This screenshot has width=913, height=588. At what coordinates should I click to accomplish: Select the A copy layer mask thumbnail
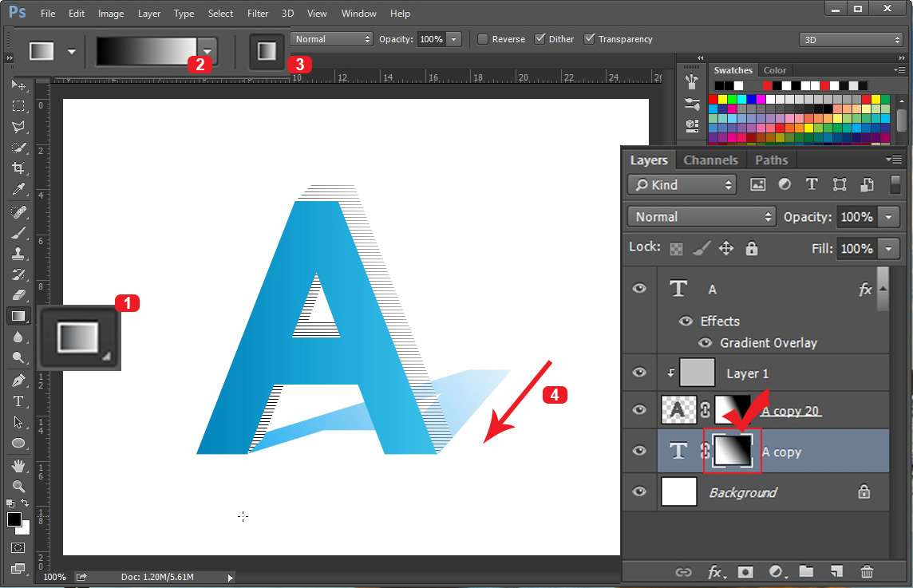(x=733, y=451)
